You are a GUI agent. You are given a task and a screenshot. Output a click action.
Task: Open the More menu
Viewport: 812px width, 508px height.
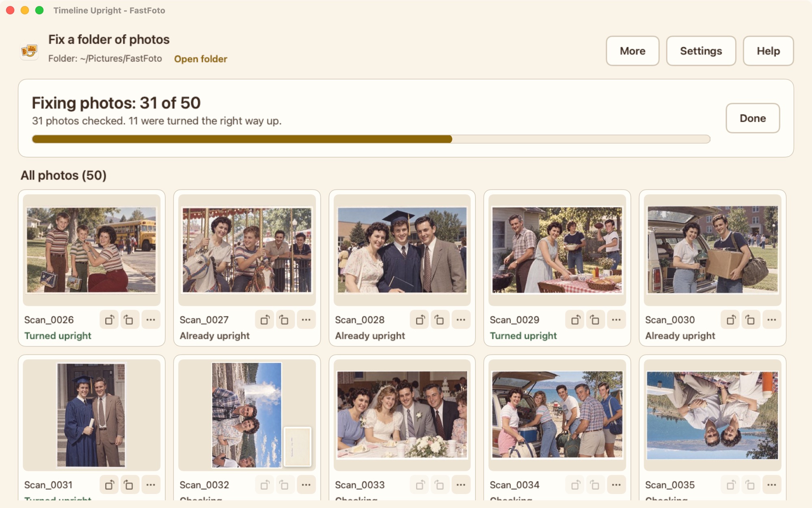pyautogui.click(x=633, y=51)
